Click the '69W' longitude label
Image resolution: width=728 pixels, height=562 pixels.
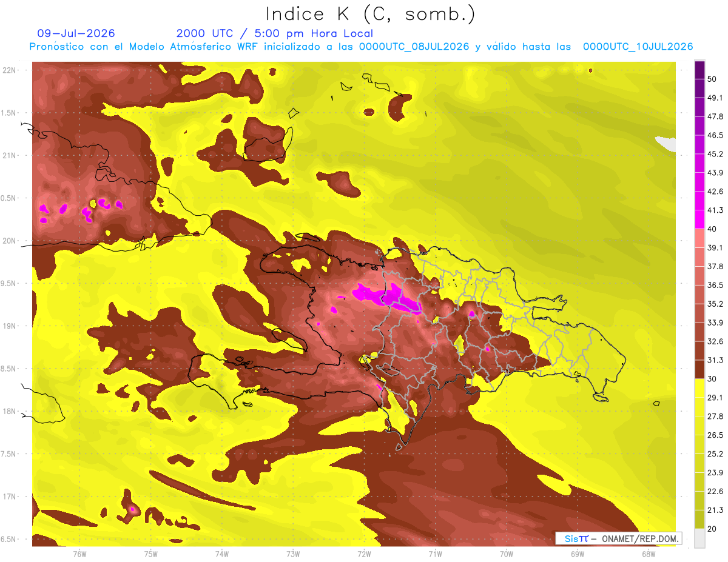[x=578, y=554]
